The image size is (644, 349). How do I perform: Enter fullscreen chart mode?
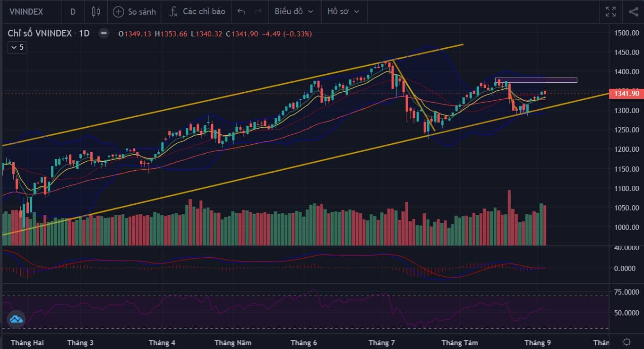click(610, 11)
